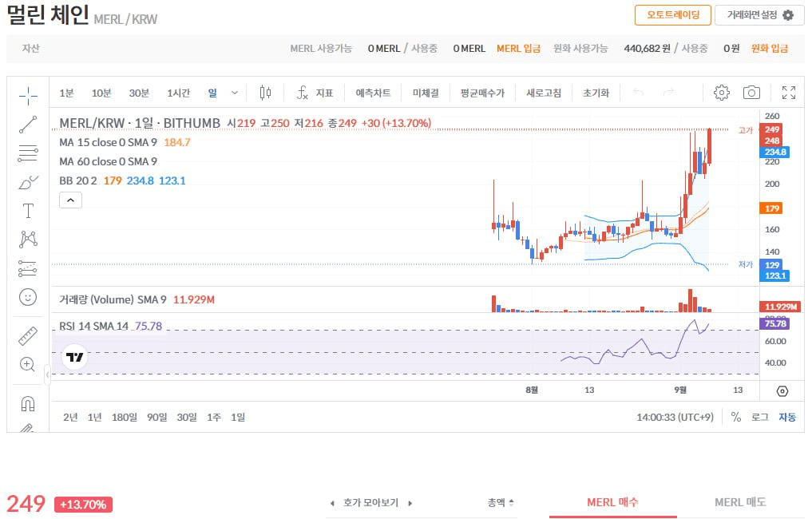This screenshot has width=812, height=519.
Task: Take a chart snapshot with camera icon
Action: click(751, 93)
